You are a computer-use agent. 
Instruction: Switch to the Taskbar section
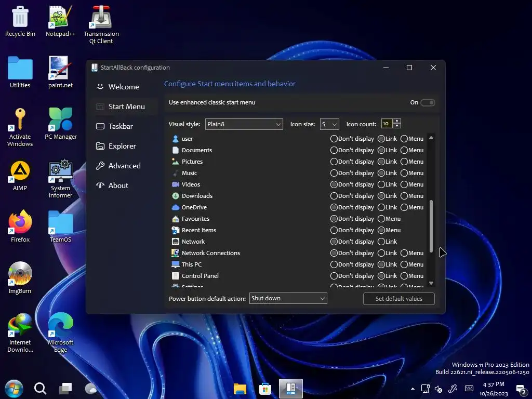click(x=124, y=126)
